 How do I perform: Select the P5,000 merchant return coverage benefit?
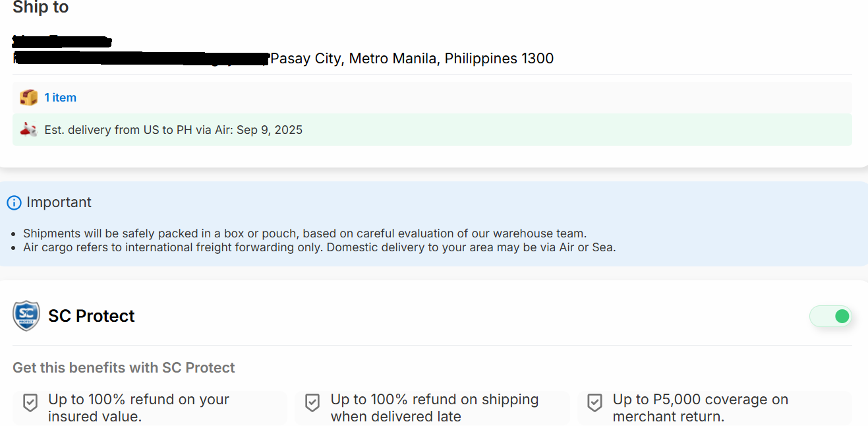[700, 408]
